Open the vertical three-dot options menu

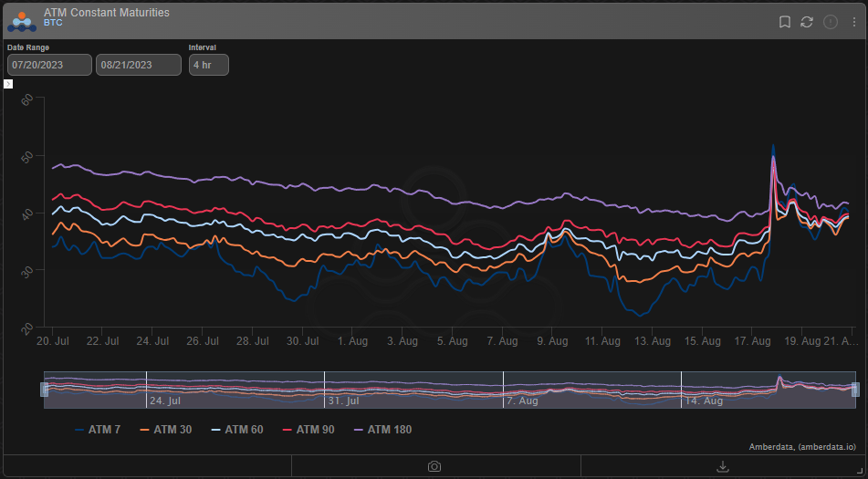point(854,22)
